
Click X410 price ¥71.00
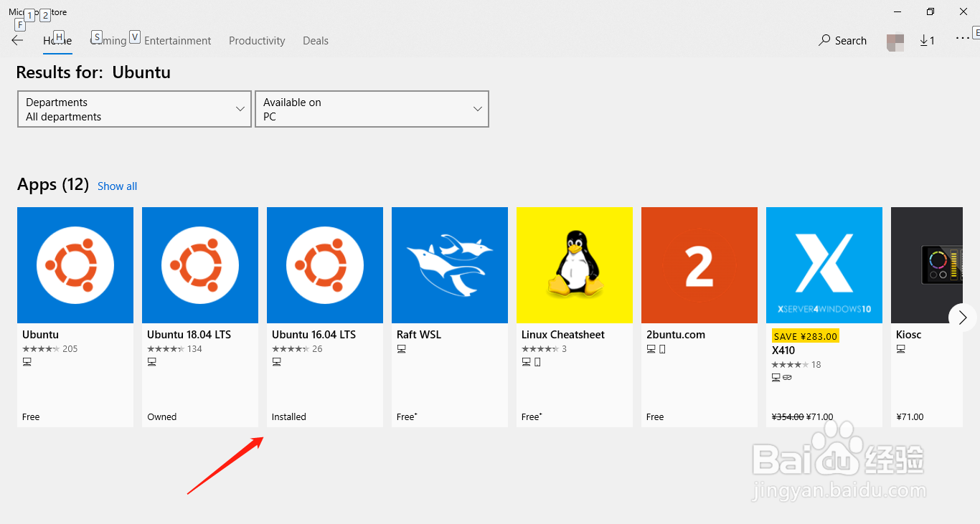(x=820, y=416)
